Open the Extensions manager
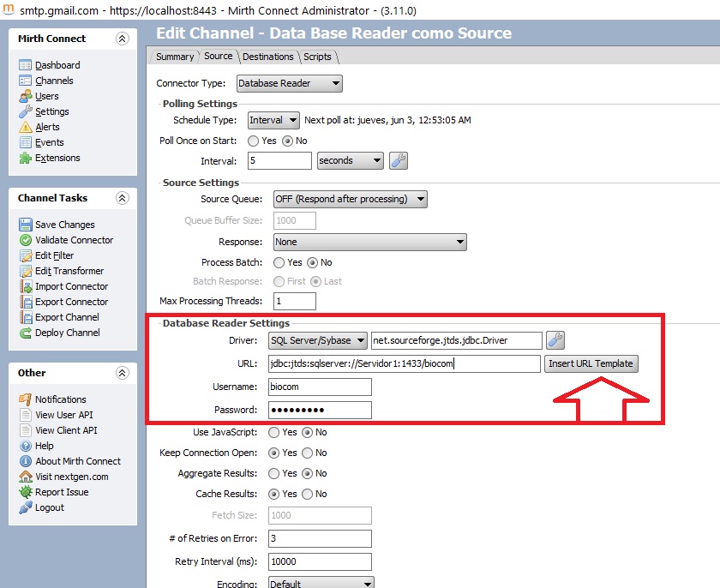 pos(58,158)
